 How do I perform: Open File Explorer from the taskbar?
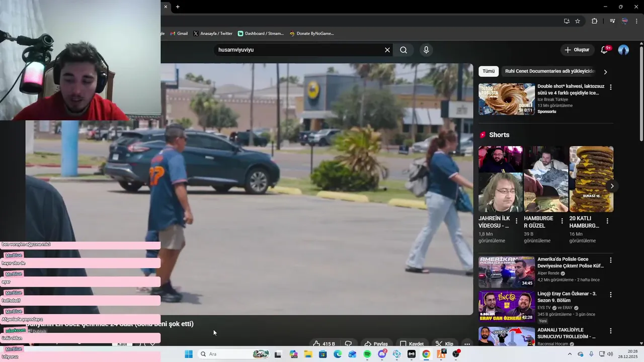(x=308, y=354)
